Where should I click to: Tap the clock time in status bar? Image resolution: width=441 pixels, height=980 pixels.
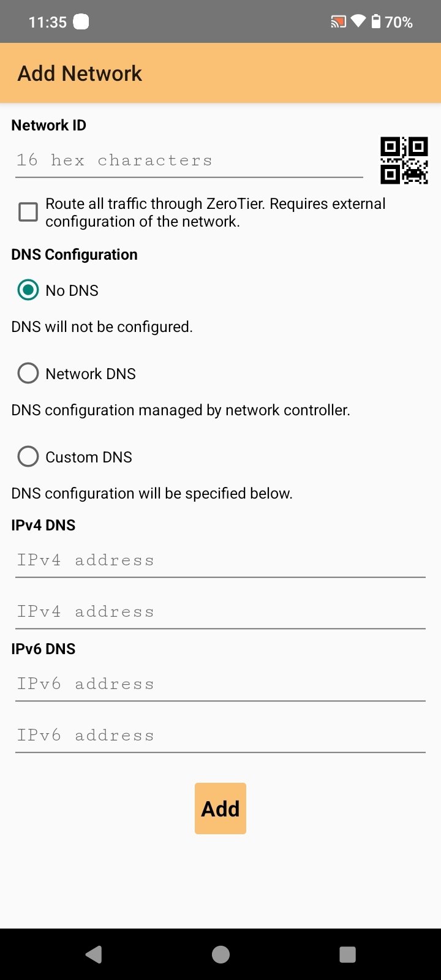(47, 23)
